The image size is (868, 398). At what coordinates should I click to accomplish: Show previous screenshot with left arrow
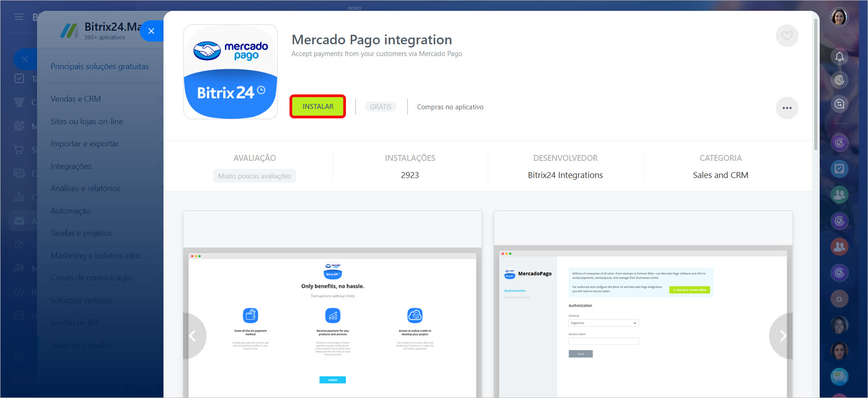(193, 336)
